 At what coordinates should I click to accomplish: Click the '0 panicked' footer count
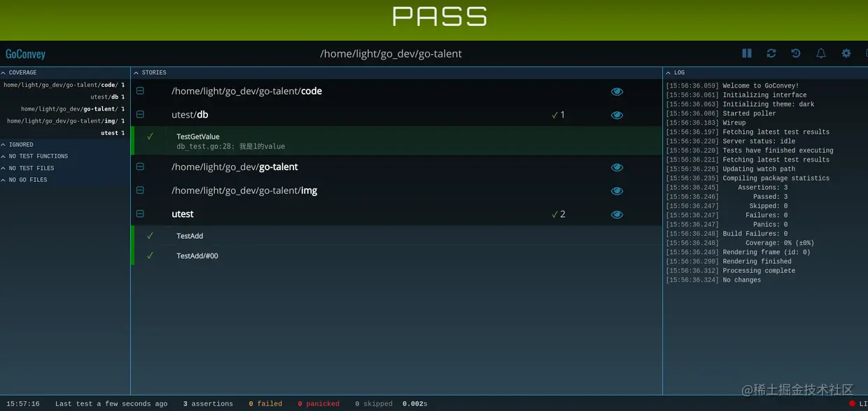[x=318, y=404]
